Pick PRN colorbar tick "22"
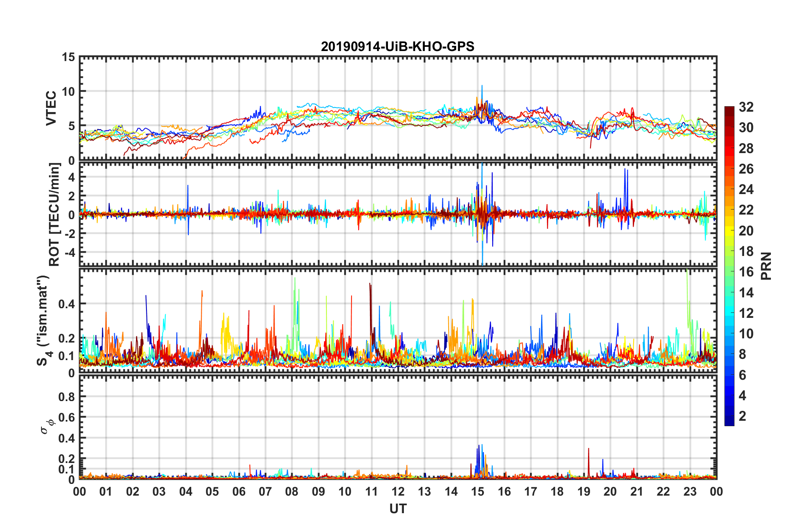 [746, 210]
